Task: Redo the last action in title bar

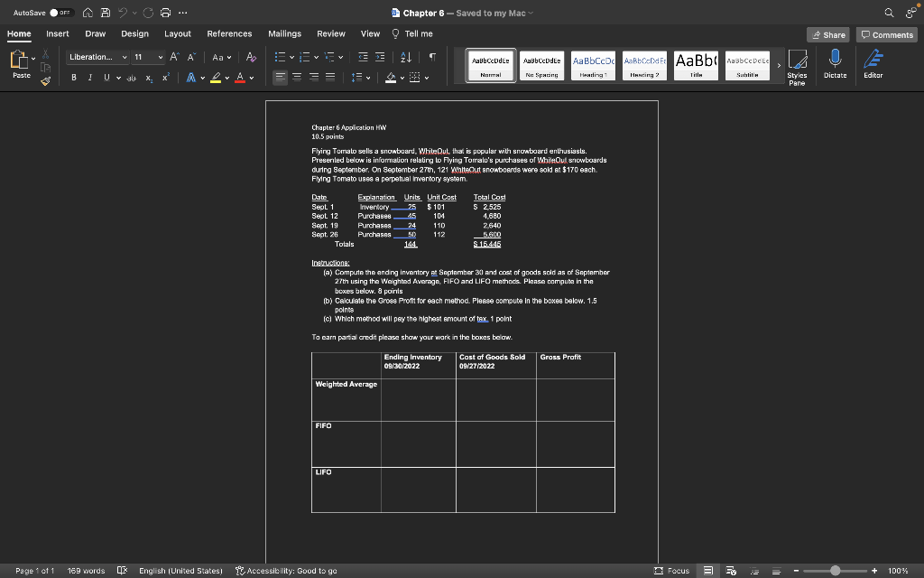Action: click(x=148, y=13)
